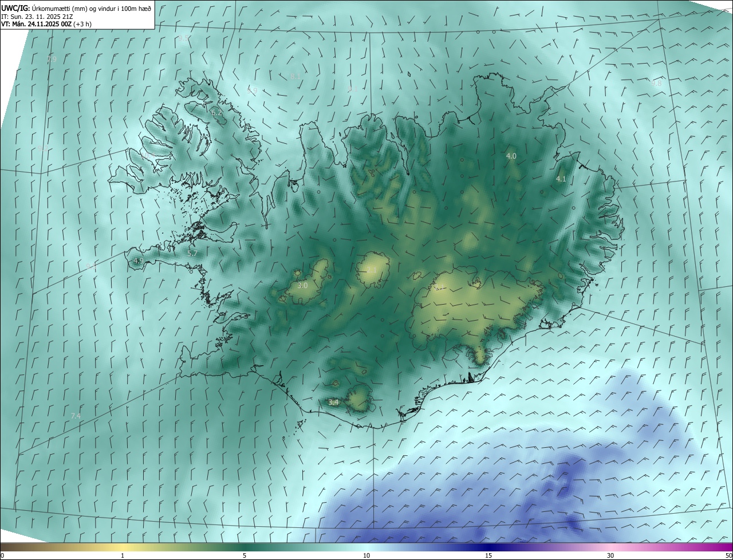Click the 'IT: Sun. 23. 11. 2025 21Z' line

(38, 16)
